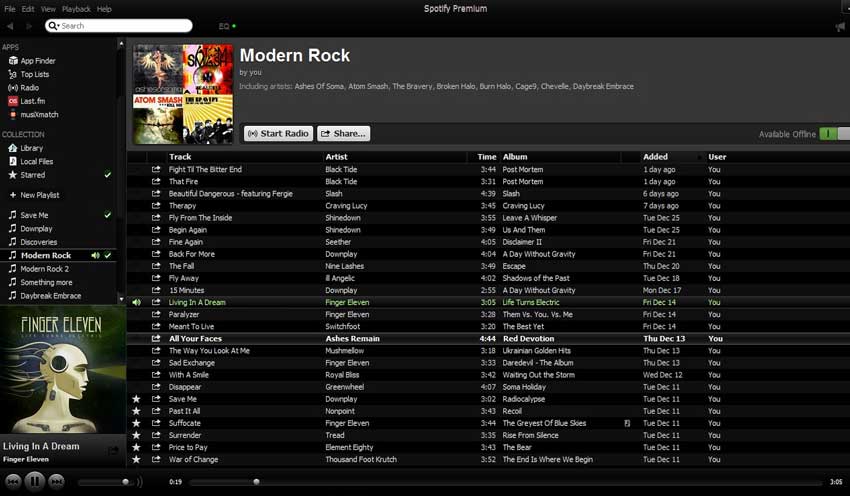This screenshot has height=496, width=850.
Task: Open Save Me playlist in sidebar
Action: [x=34, y=215]
